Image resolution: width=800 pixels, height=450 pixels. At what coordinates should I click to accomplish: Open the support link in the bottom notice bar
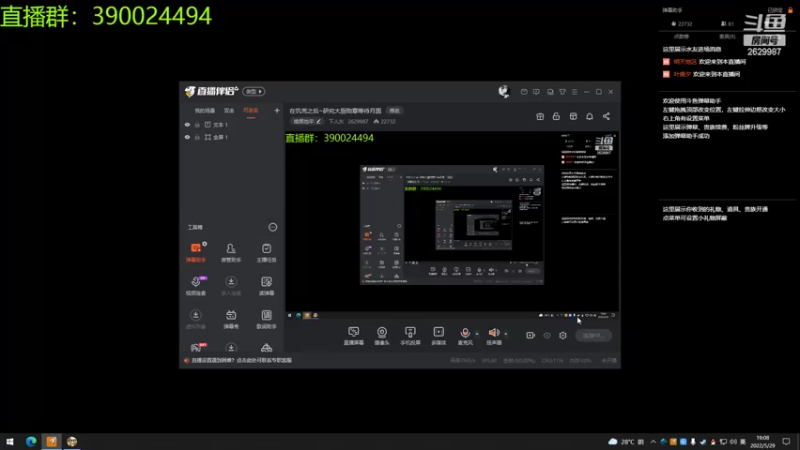(241, 360)
